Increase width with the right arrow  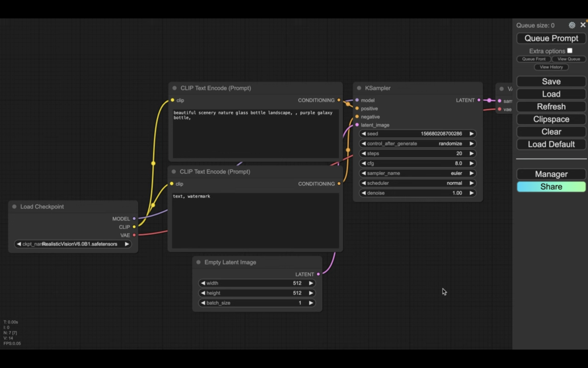tap(311, 283)
